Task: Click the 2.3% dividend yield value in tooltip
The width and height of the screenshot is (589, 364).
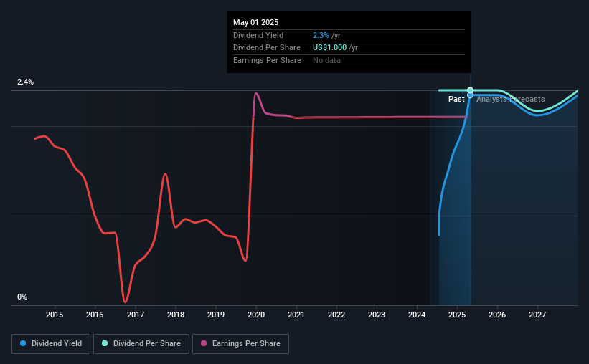Action: (321, 35)
